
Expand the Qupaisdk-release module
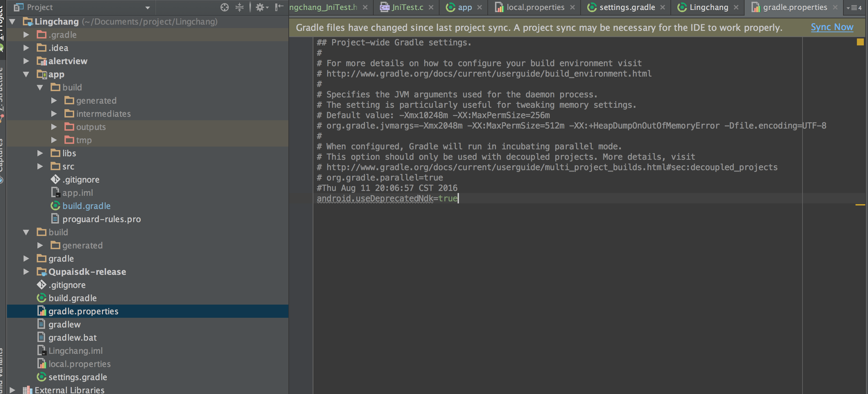pos(26,272)
